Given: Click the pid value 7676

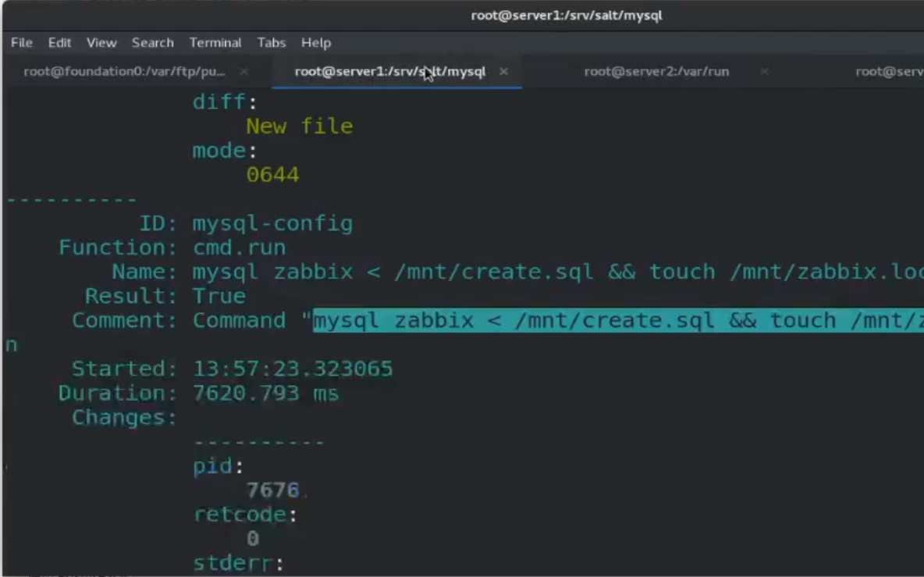Looking at the screenshot, I should [273, 490].
